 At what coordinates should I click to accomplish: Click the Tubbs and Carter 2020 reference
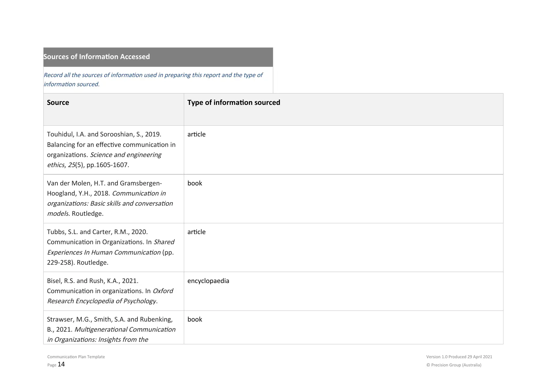(111, 247)
